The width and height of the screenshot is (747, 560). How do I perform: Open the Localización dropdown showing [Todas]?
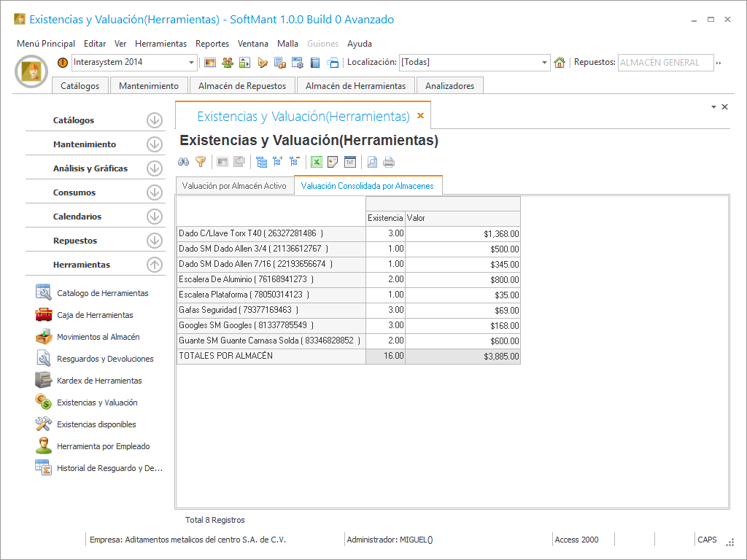[x=544, y=63]
